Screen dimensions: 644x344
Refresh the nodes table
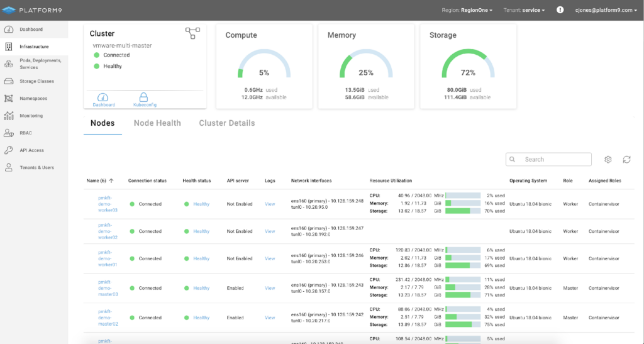[x=626, y=159]
